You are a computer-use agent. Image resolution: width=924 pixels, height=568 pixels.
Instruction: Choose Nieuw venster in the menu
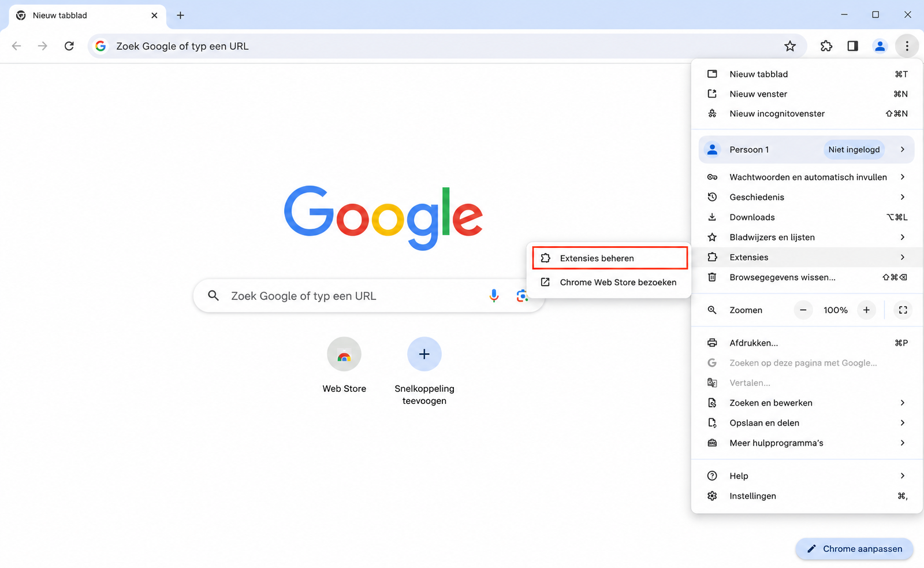coord(807,94)
